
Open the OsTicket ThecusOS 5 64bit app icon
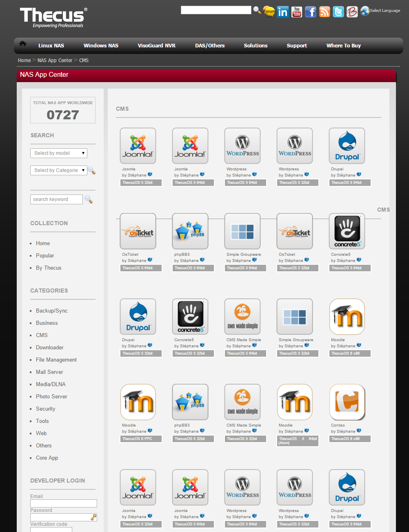[x=138, y=231]
